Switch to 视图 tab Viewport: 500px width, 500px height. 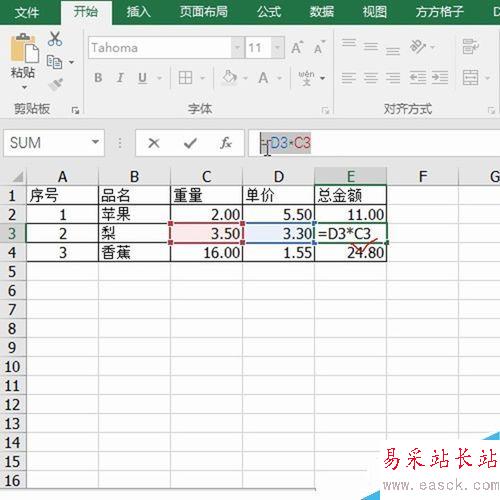coord(375,12)
